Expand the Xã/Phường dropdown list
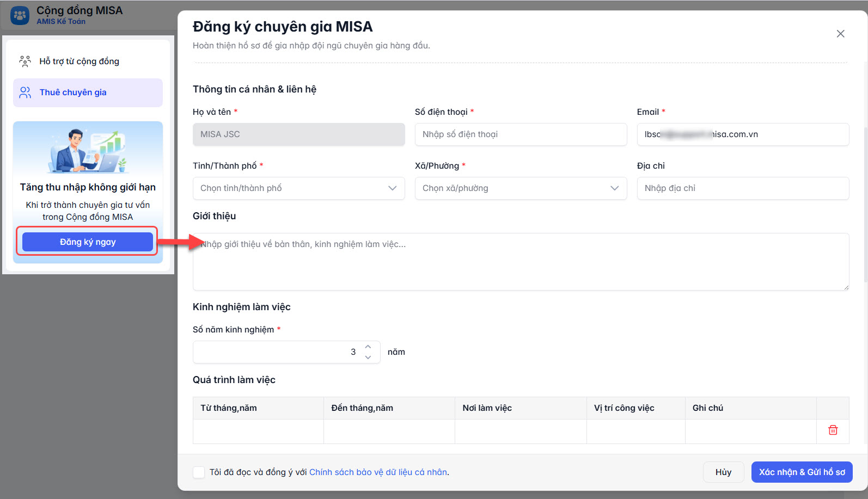868x499 pixels. click(x=521, y=188)
